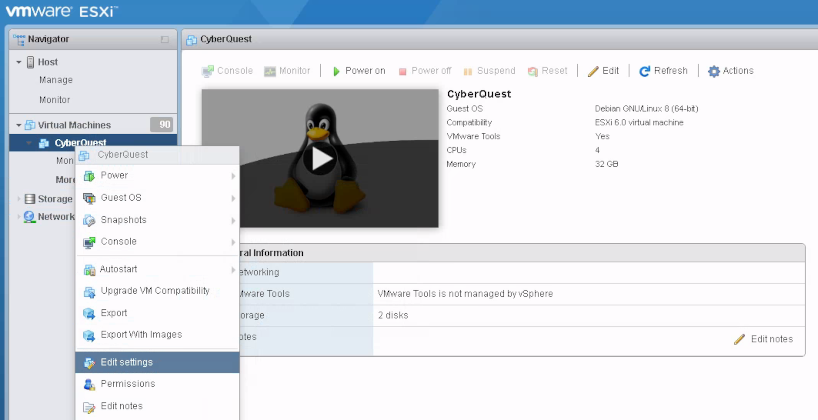Click the 90 virtual machines count badge
This screenshot has width=818, height=420.
[161, 125]
